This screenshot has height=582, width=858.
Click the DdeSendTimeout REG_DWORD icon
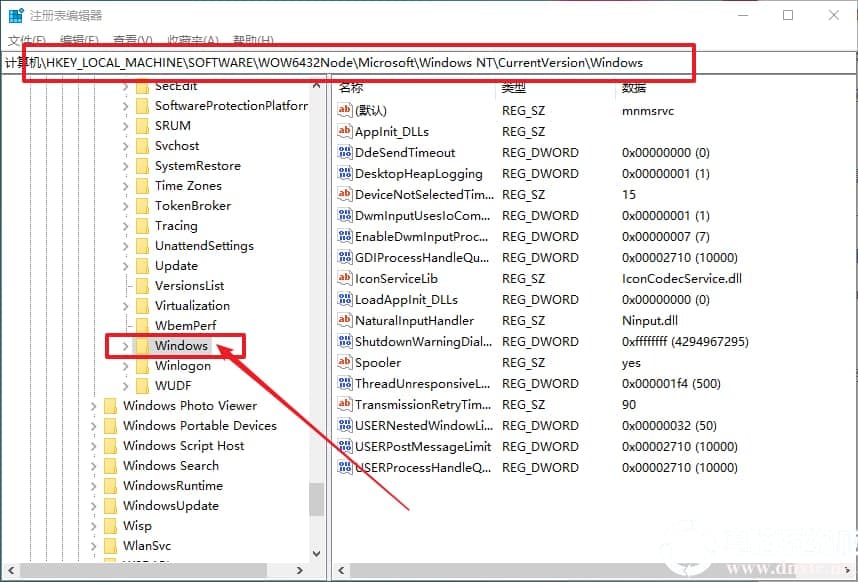point(345,152)
